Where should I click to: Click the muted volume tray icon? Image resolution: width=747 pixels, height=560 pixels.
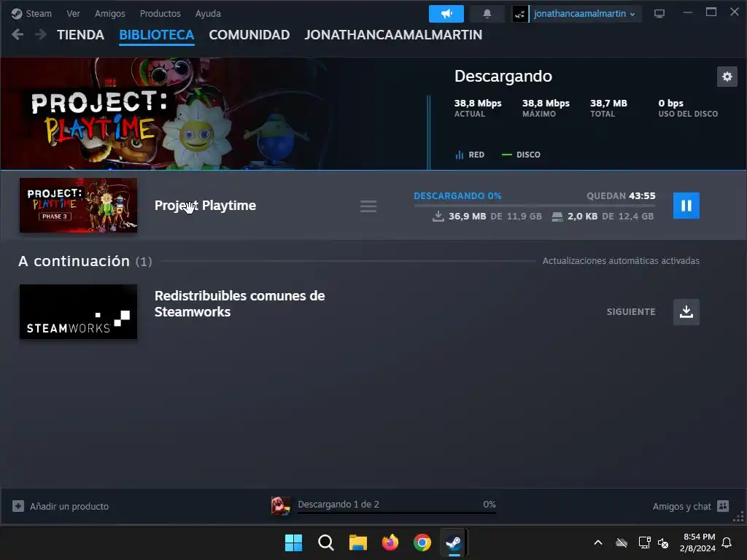[x=662, y=542]
